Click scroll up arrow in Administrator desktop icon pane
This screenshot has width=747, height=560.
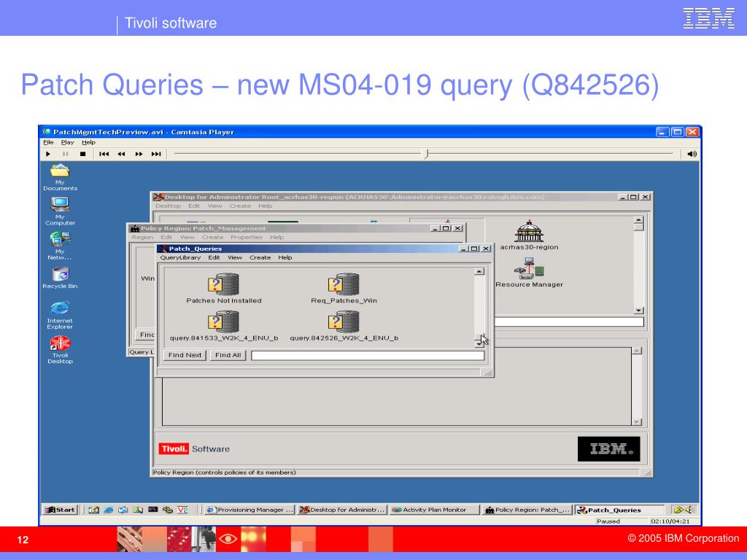(639, 220)
